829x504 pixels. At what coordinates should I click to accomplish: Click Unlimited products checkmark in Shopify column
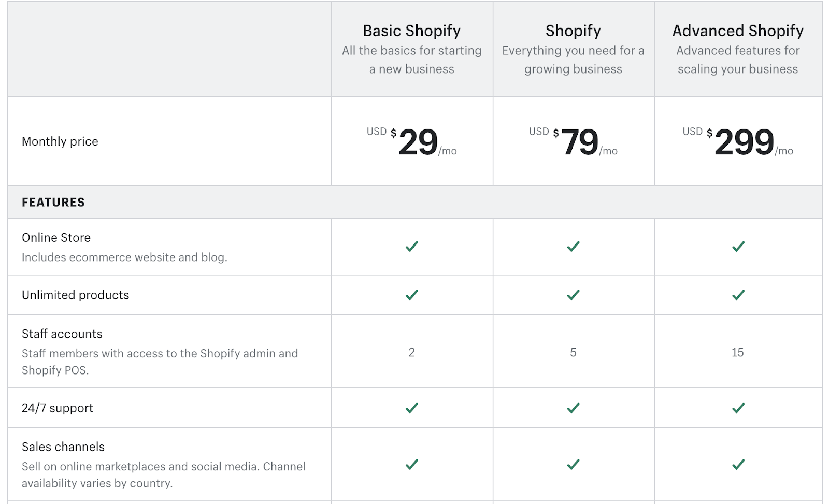coord(573,295)
